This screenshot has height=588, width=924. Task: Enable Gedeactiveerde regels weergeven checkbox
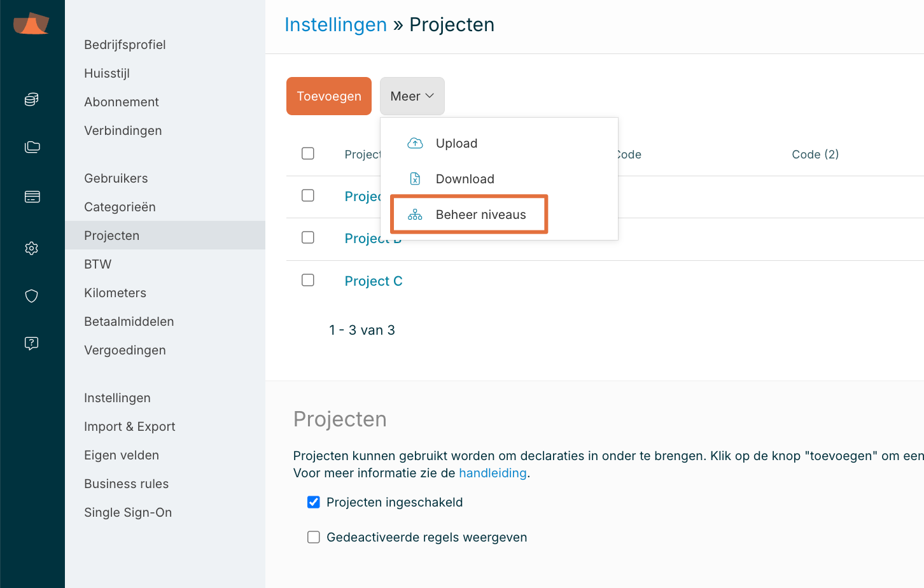point(314,537)
